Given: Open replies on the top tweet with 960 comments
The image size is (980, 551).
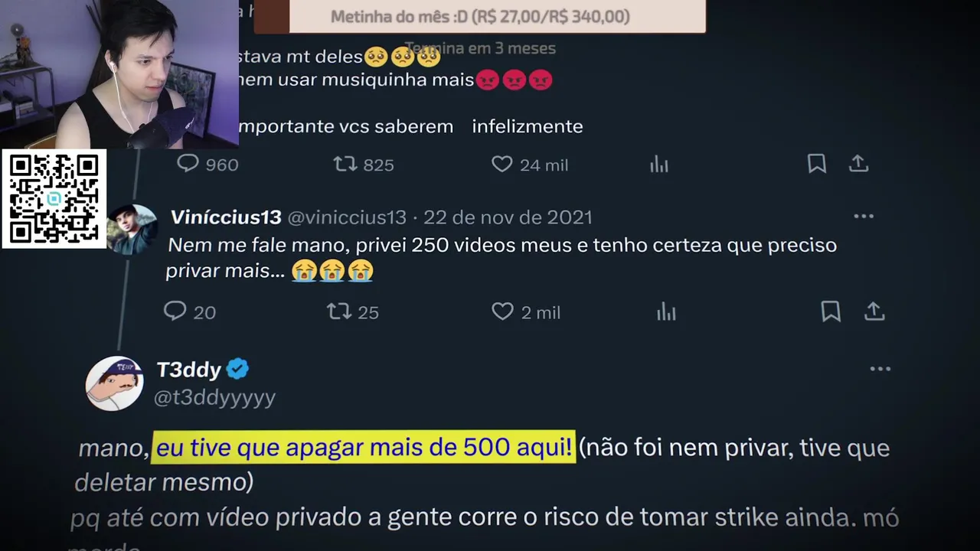Looking at the screenshot, I should click(x=207, y=164).
